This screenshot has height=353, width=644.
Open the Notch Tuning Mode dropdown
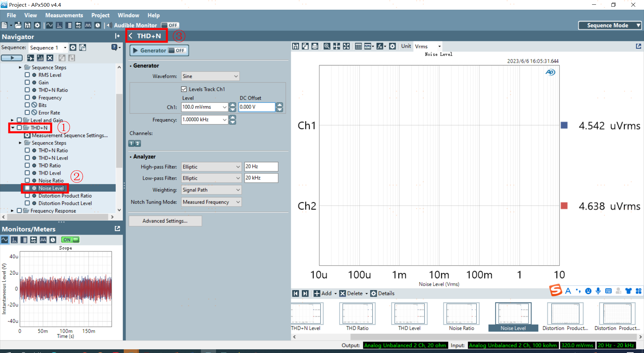211,202
